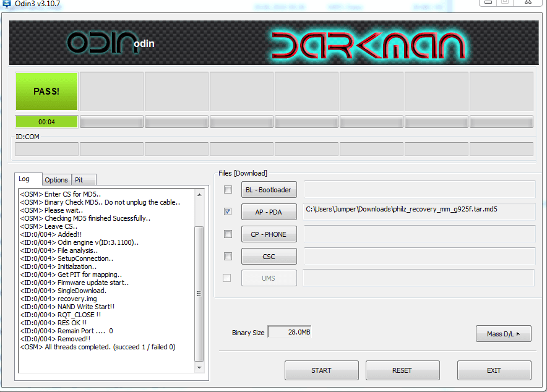The image size is (547, 392).
Task: Click the 'recovery.img' log line
Action: click(x=58, y=299)
